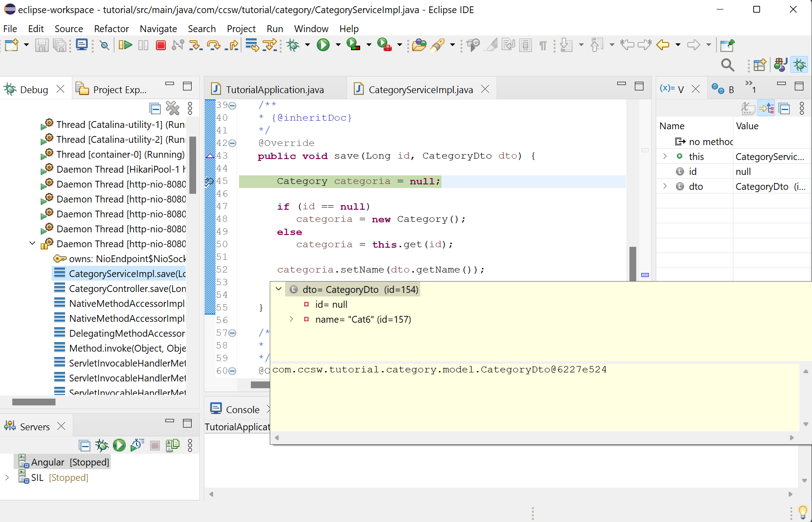Collapse the dto CategoryDto popup node
This screenshot has height=522, width=812.
[x=279, y=289]
